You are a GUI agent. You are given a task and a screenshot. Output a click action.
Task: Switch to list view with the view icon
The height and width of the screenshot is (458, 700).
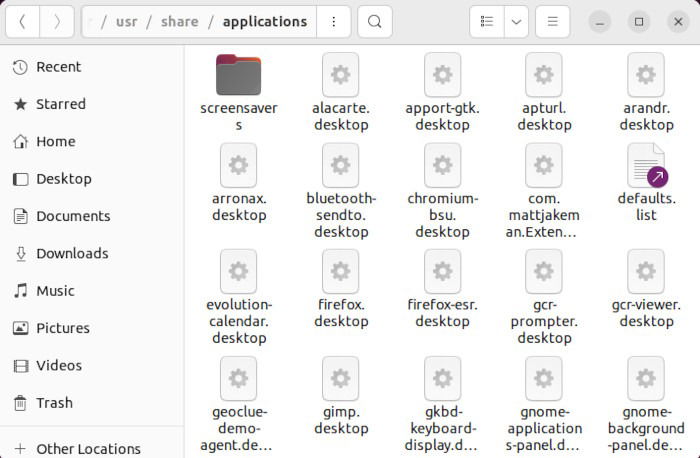click(487, 21)
